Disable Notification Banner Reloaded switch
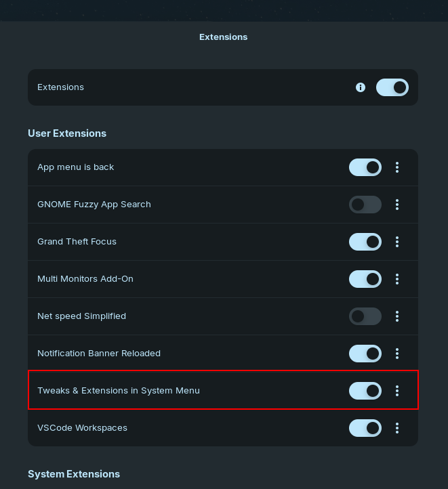This screenshot has height=489, width=448. (x=365, y=354)
